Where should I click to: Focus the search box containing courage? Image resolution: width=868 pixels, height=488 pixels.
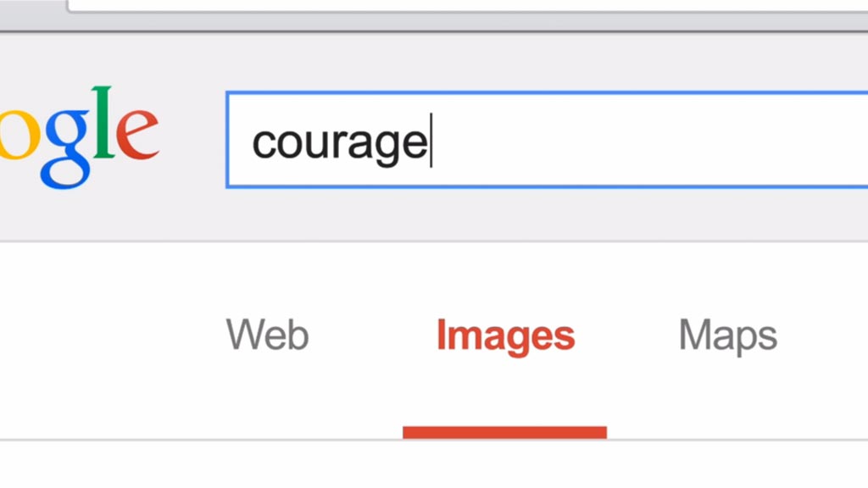click(547, 140)
